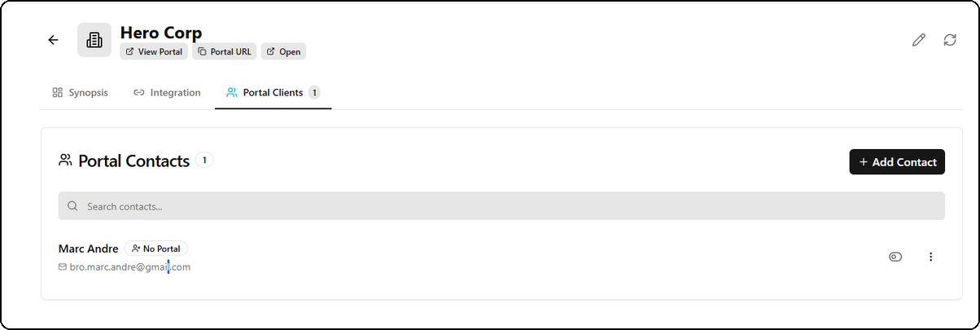This screenshot has width=980, height=330.
Task: Toggle portal access for Marc Andre
Action: pyautogui.click(x=895, y=257)
